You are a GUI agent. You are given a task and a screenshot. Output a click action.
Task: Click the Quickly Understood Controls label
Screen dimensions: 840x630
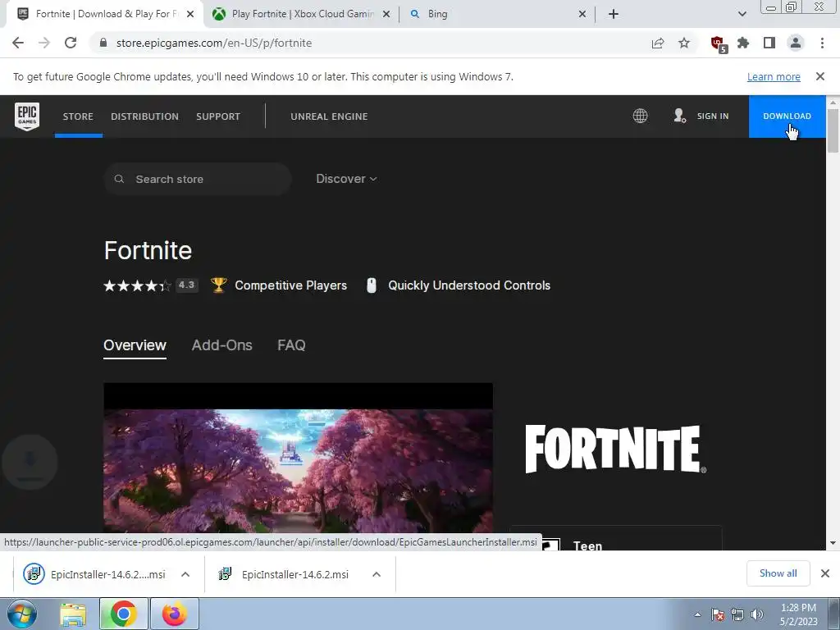tap(469, 285)
